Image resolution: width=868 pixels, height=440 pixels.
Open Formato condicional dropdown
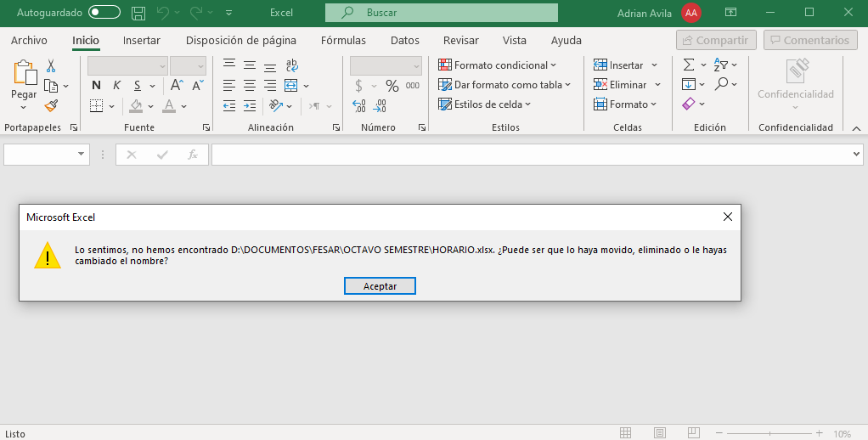pos(497,65)
